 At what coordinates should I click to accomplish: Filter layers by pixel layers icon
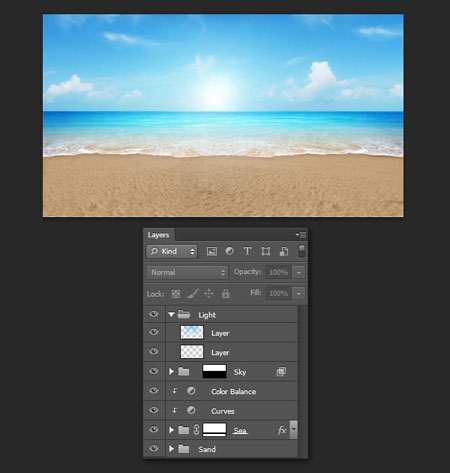click(212, 251)
